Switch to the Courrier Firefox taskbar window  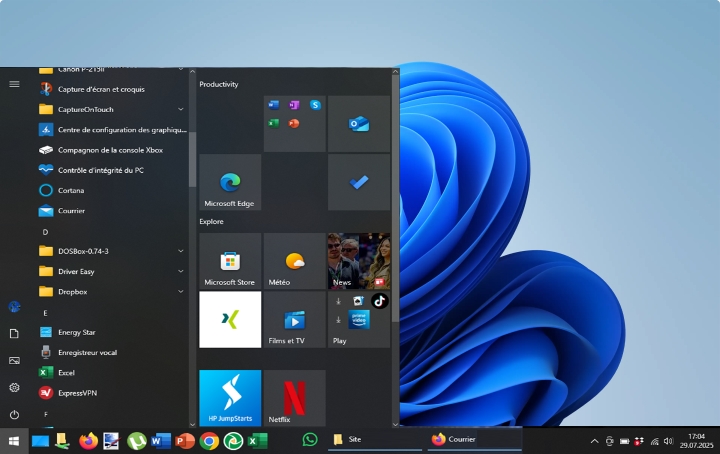click(x=474, y=439)
